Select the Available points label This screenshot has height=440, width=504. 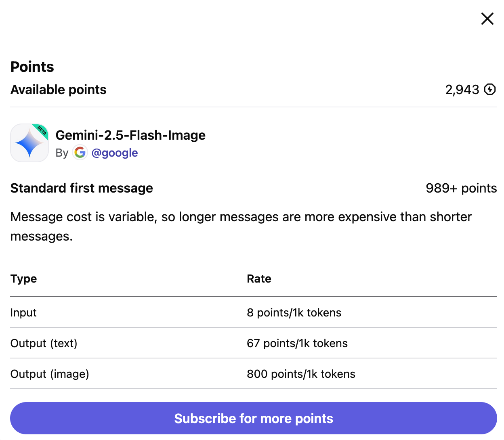[x=59, y=90]
